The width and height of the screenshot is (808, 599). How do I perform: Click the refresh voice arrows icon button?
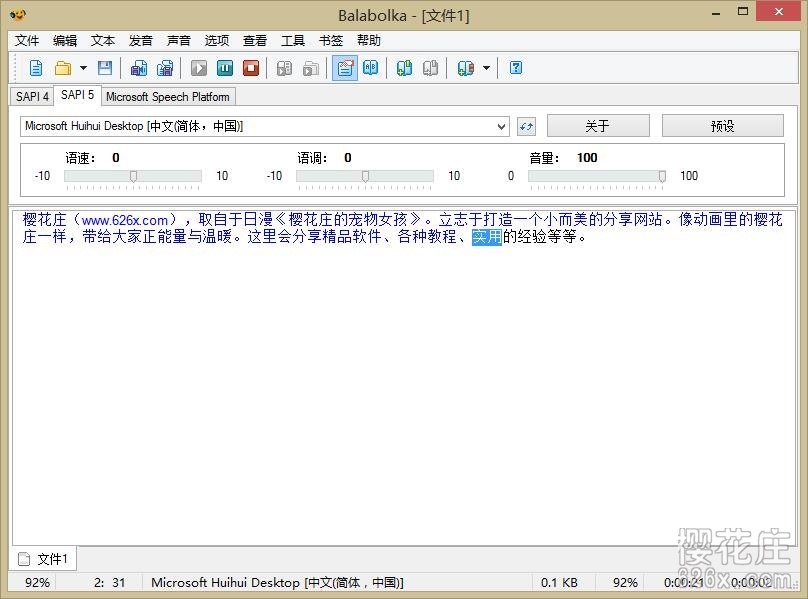tap(526, 126)
